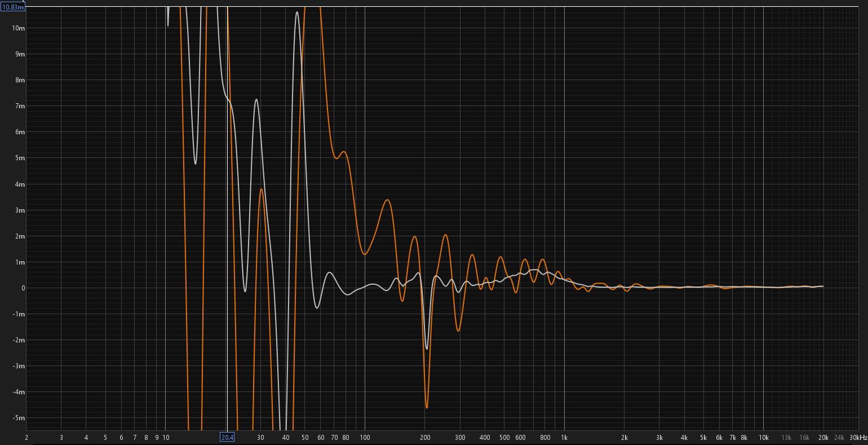Select the 9m label on vertical axis
868x445 pixels.
click(x=20, y=54)
